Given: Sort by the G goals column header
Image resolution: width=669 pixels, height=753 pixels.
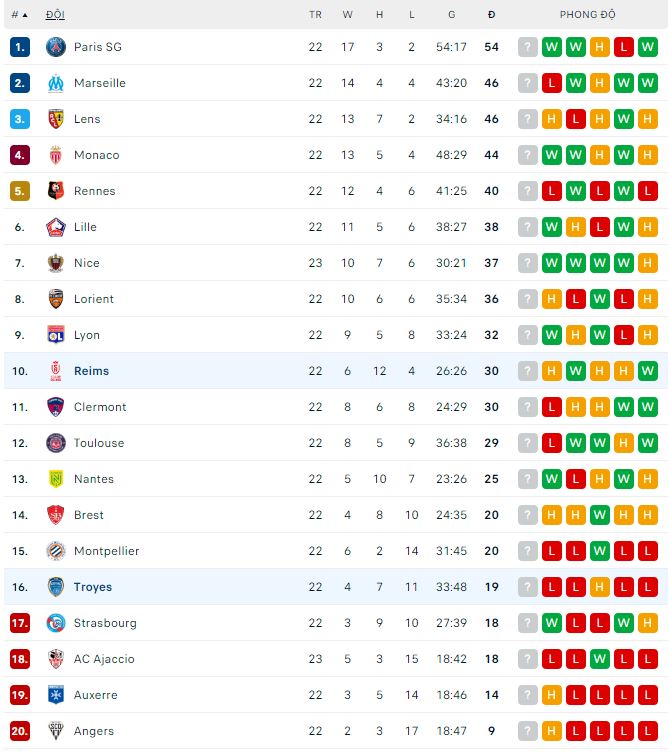Looking at the screenshot, I should (451, 15).
